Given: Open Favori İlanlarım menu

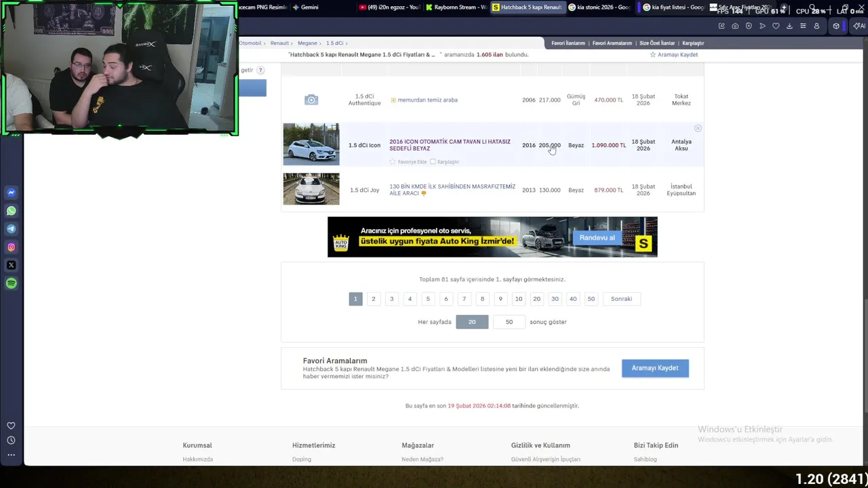Looking at the screenshot, I should point(568,43).
